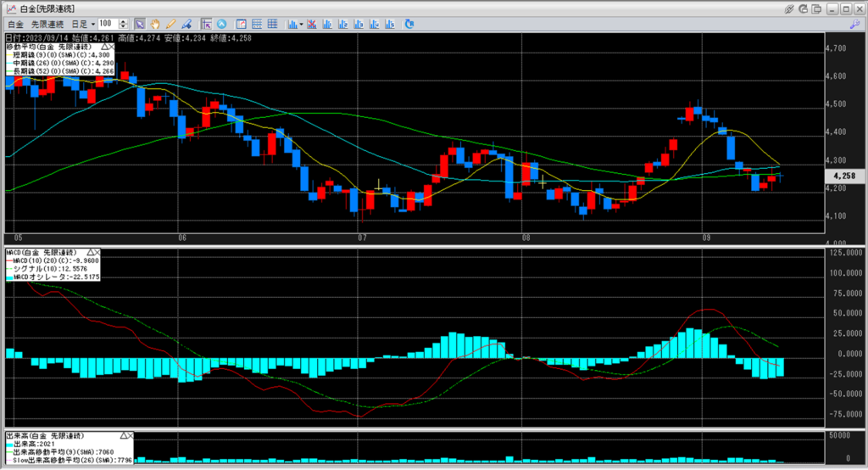Click the refresh chart icon
Viewport: 868px width, 470px height.
click(409, 24)
